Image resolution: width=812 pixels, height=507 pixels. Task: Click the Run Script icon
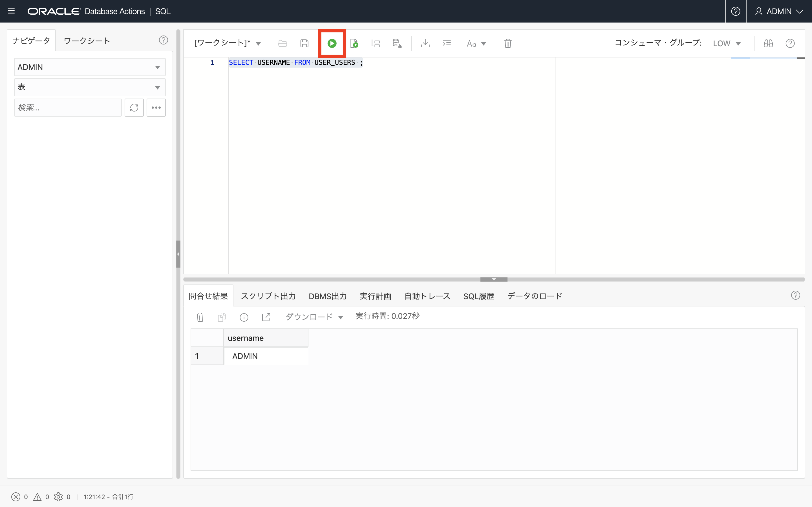pyautogui.click(x=354, y=43)
